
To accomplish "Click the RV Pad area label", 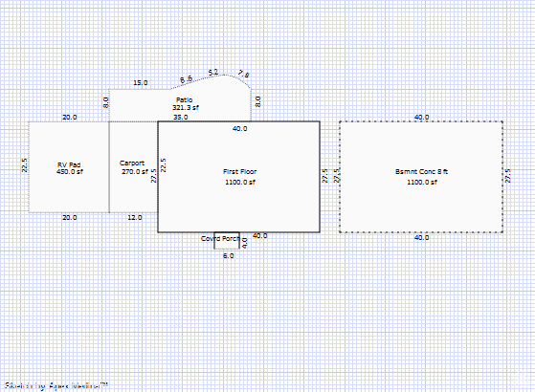I will 69,165.
